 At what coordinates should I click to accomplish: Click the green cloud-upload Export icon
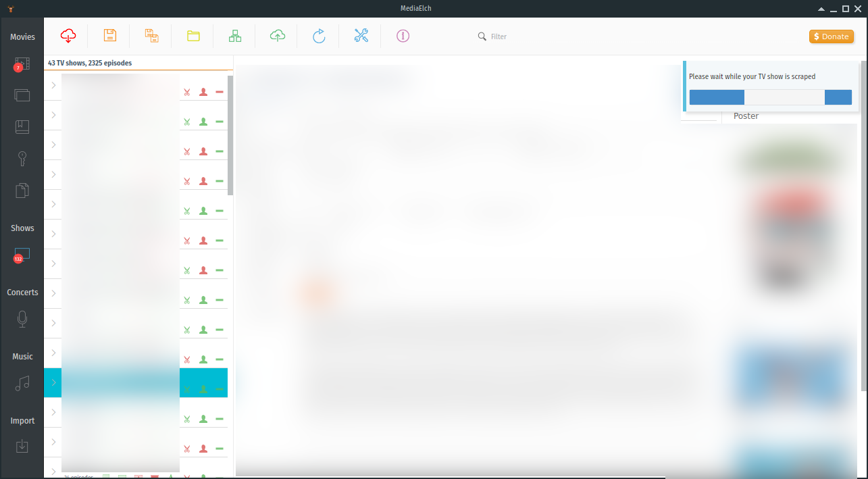[x=278, y=36]
